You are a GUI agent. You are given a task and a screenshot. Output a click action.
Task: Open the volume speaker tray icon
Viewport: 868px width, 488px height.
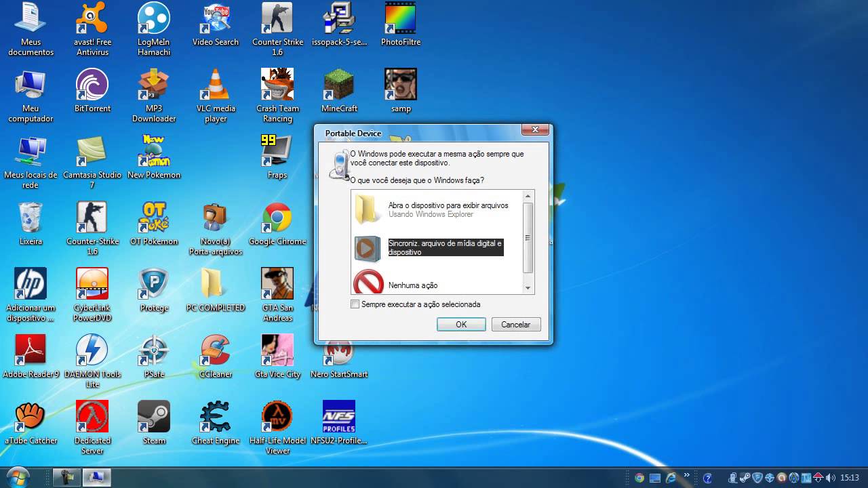(x=831, y=478)
